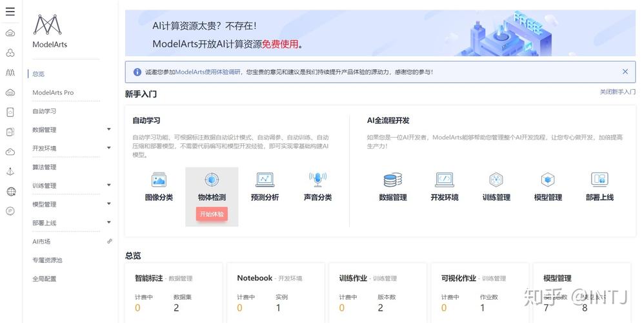Open the image classification icon
This screenshot has height=323, width=644.
pos(159,180)
